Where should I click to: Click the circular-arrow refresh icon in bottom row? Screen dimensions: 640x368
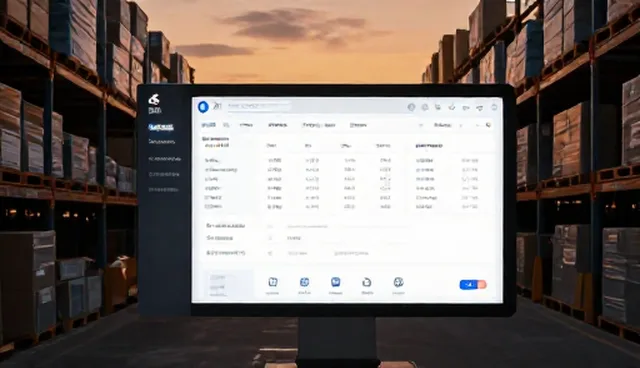point(367,282)
